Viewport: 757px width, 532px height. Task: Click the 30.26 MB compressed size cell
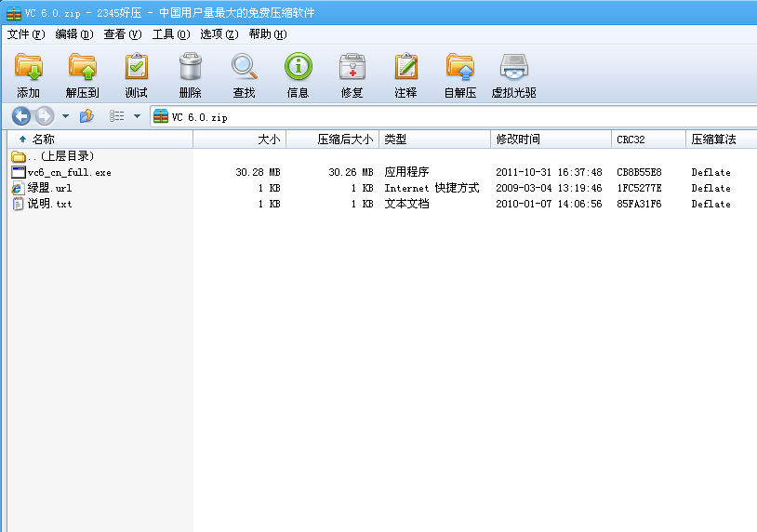click(x=351, y=172)
